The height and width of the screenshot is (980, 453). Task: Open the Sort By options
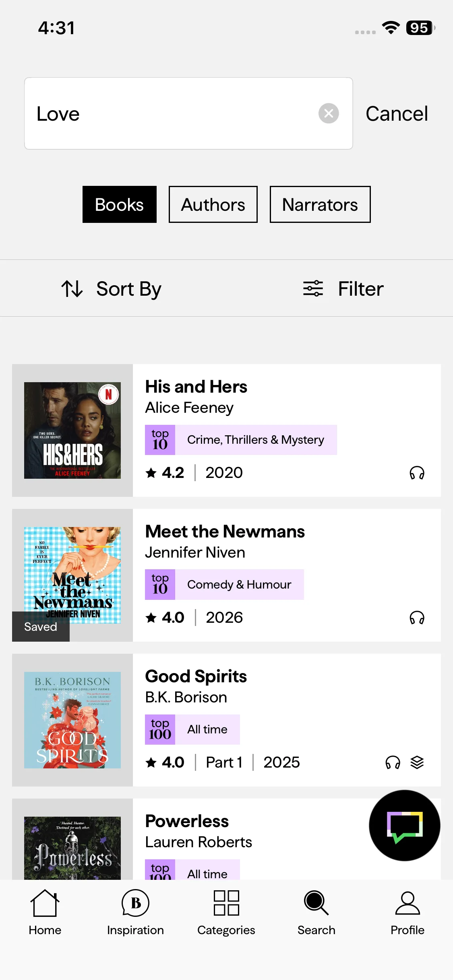112,289
